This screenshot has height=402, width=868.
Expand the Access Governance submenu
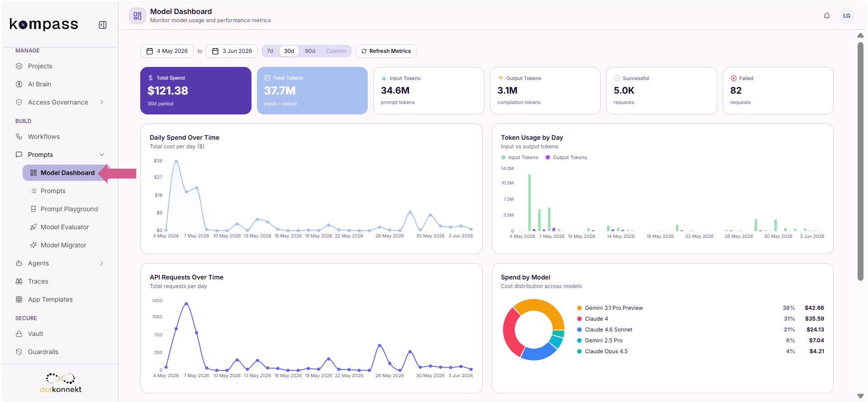point(102,102)
